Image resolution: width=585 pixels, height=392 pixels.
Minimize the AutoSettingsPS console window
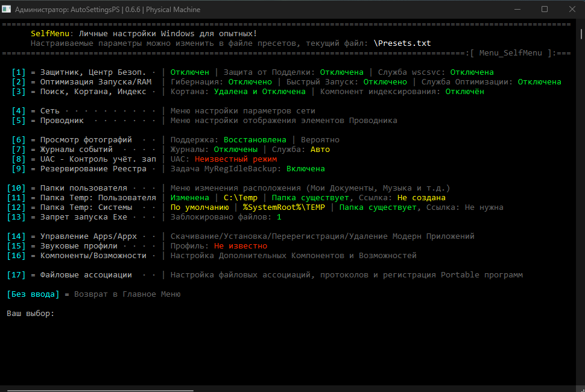pyautogui.click(x=517, y=10)
